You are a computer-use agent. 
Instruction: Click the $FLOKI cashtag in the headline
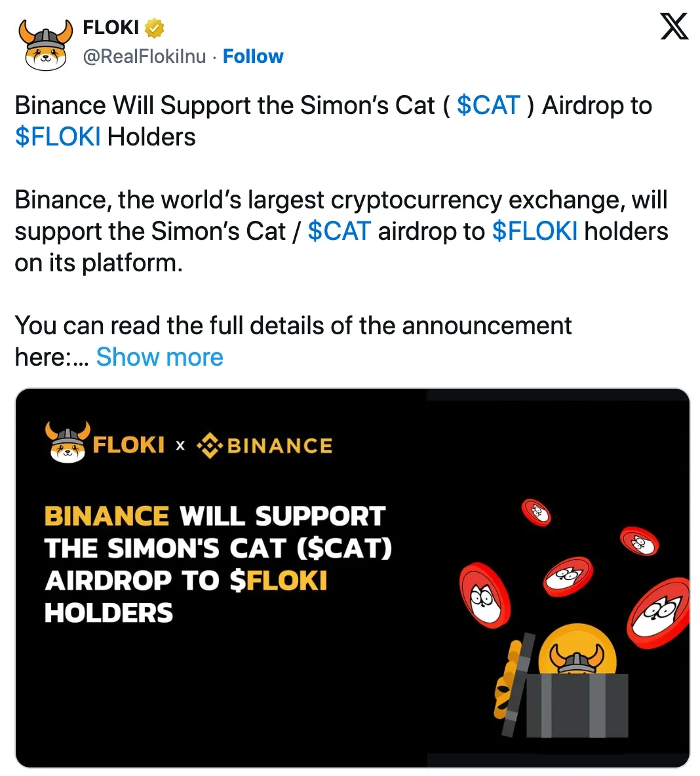coord(58,137)
